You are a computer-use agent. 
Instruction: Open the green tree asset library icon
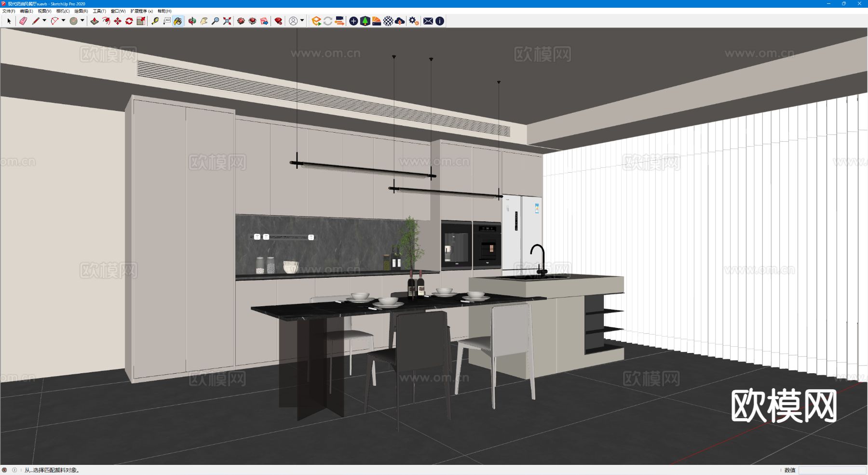(x=365, y=21)
